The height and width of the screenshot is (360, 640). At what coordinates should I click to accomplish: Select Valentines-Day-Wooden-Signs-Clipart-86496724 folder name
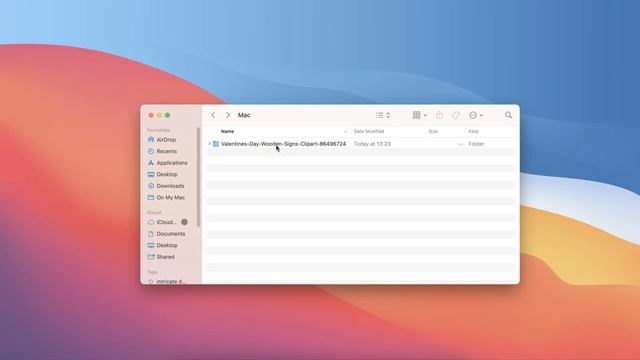[x=283, y=144]
